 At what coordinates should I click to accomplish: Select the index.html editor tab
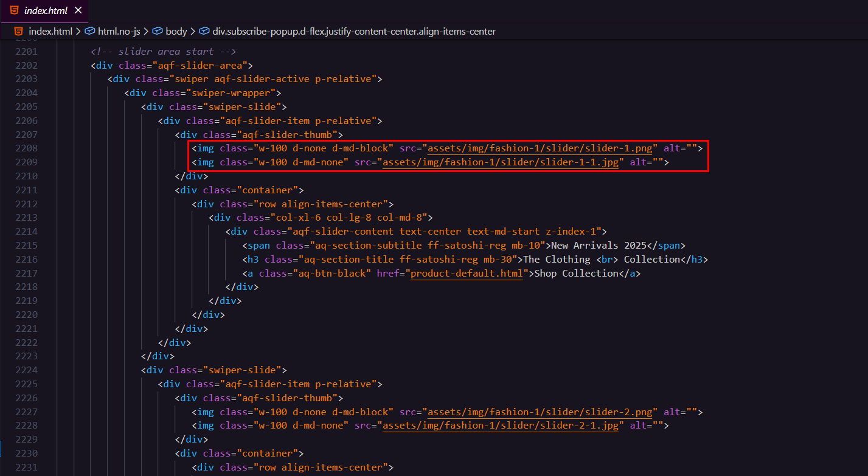pyautogui.click(x=47, y=11)
